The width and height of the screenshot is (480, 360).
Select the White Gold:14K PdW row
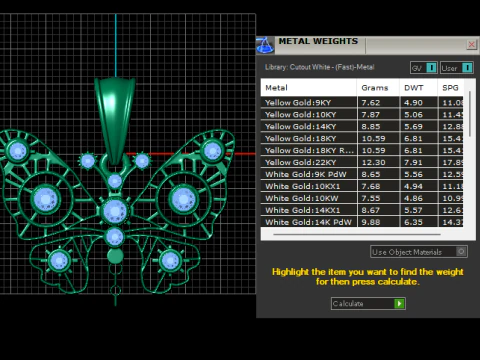click(362, 222)
